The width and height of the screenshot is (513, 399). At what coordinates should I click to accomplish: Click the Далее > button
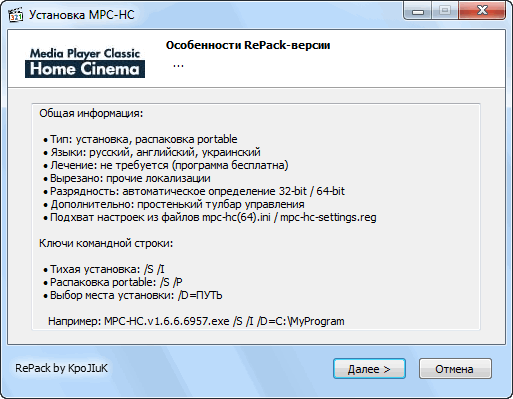coord(369,369)
